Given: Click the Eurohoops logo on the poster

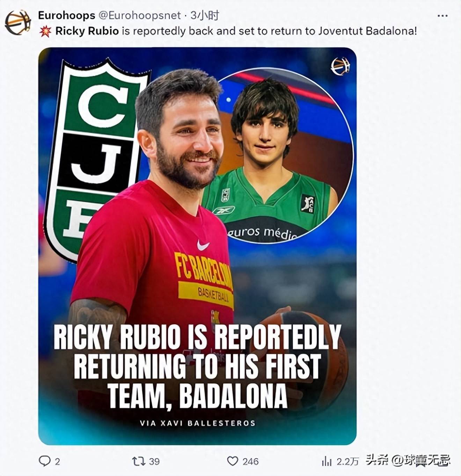Looking at the screenshot, I should (340, 66).
